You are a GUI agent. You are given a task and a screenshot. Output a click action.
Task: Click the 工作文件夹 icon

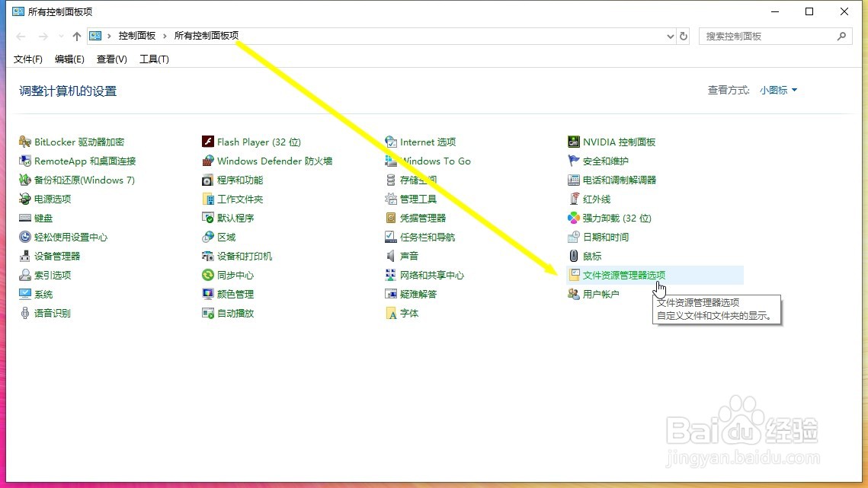coord(207,199)
